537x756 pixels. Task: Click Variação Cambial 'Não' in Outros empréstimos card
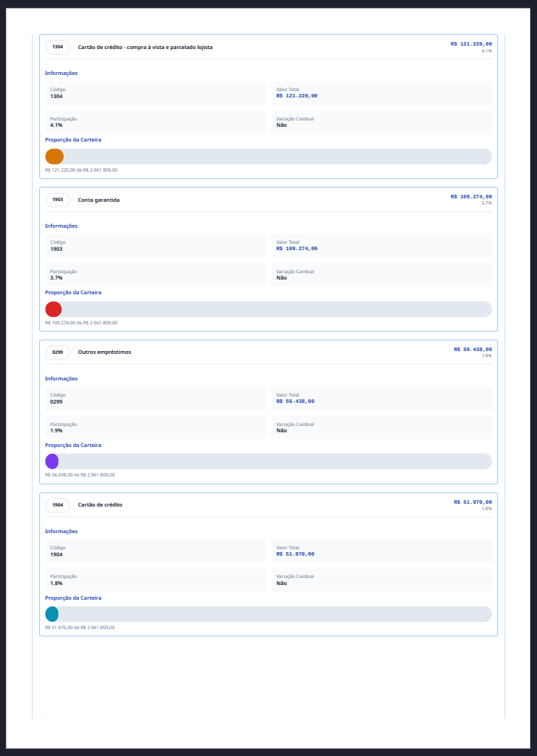[x=381, y=427]
